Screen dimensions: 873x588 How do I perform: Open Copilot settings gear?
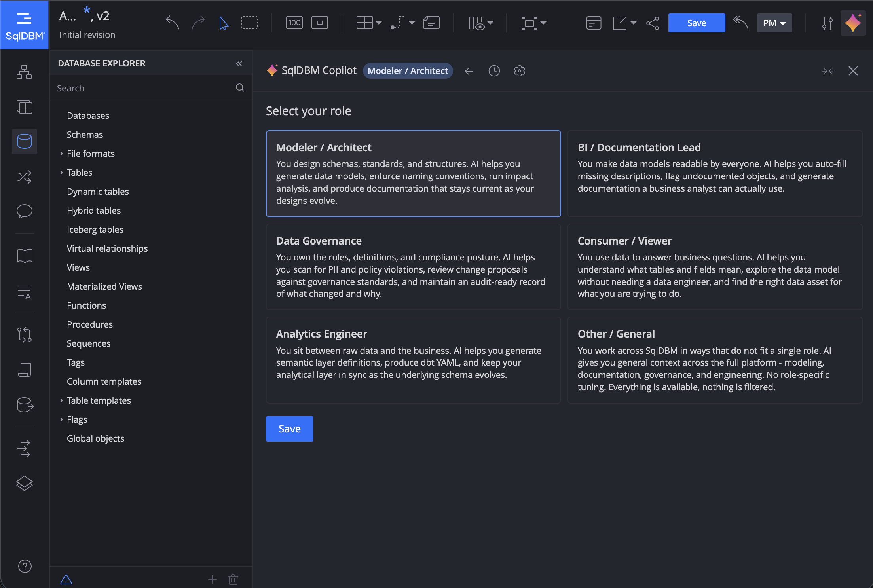pyautogui.click(x=520, y=71)
